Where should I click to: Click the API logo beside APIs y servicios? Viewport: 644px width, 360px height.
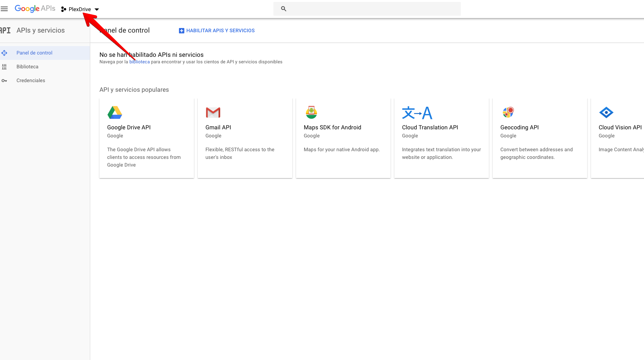tap(5, 30)
